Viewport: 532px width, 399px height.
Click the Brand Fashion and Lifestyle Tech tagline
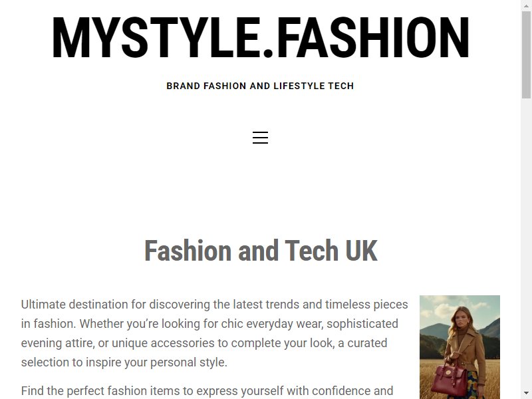click(260, 86)
